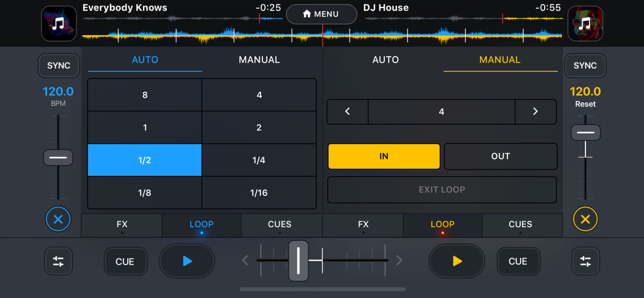Viewport: 644px width, 298px height.
Task: Toggle SYNC on the left deck
Action: (x=59, y=66)
